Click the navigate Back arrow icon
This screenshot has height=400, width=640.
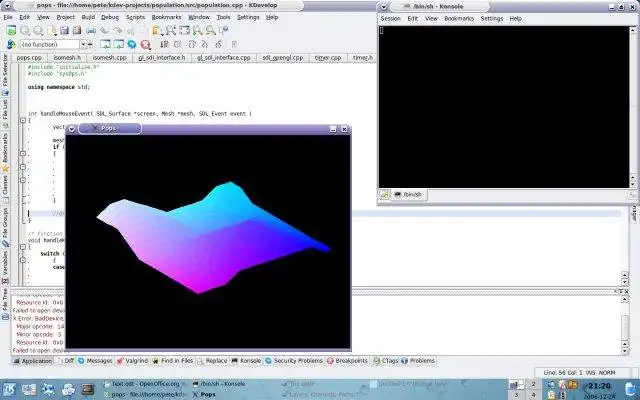tap(25, 30)
